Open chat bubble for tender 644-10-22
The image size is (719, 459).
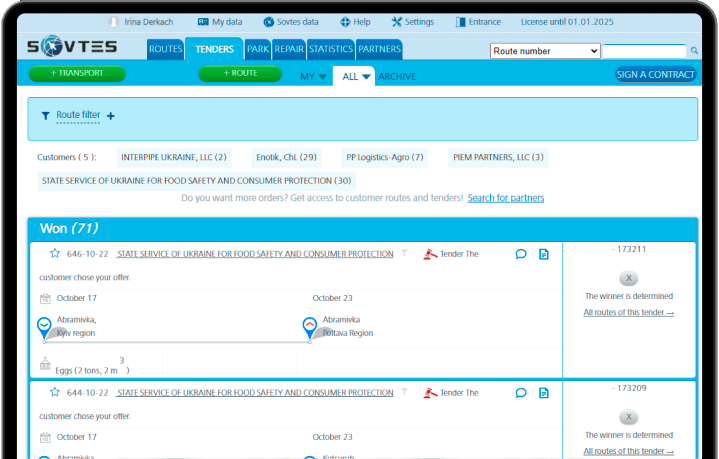(x=521, y=393)
